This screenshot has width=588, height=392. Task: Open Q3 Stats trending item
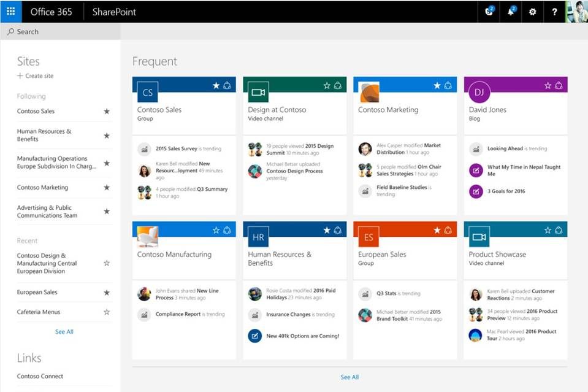[x=399, y=293]
